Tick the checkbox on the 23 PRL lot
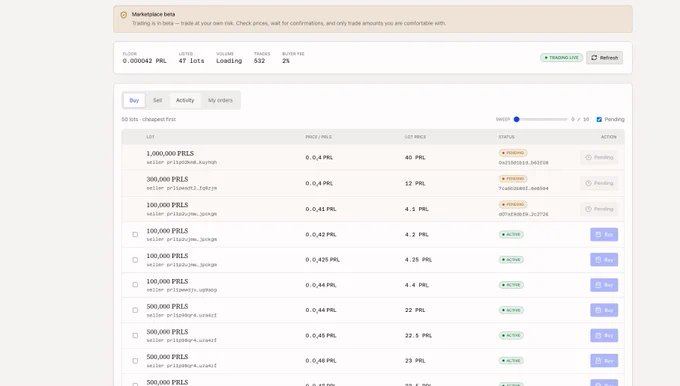This screenshot has width=680, height=386. [135, 361]
